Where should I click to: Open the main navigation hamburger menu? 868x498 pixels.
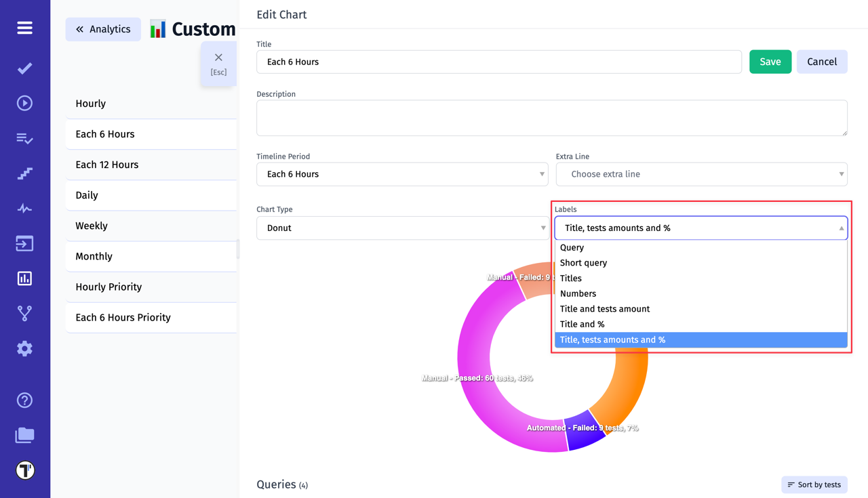pos(24,28)
